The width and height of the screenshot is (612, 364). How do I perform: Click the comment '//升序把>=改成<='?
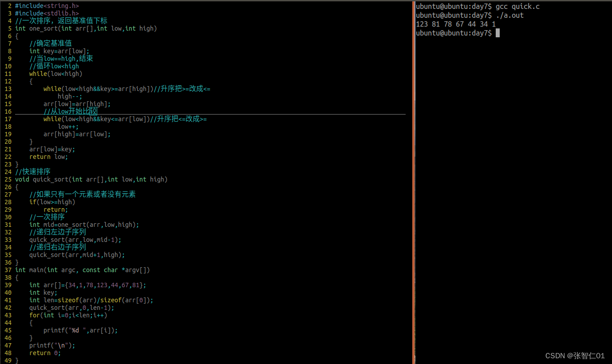click(x=182, y=89)
